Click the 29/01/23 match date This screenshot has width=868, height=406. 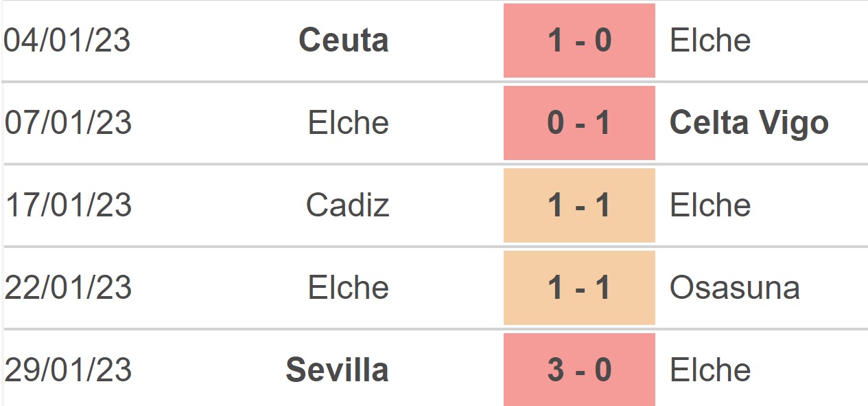(68, 370)
